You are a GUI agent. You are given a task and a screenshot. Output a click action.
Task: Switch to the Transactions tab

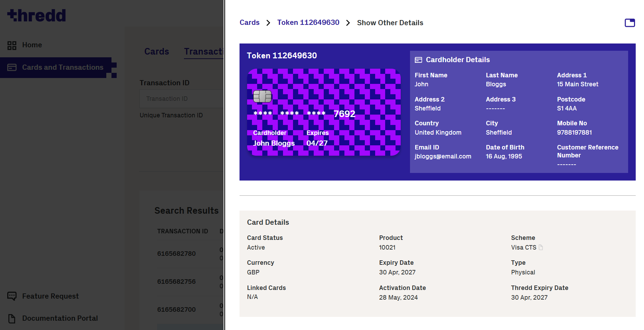[203, 51]
